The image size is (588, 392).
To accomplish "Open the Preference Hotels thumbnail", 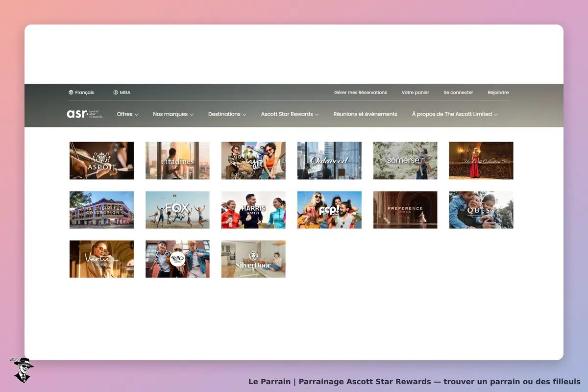I will 405,210.
